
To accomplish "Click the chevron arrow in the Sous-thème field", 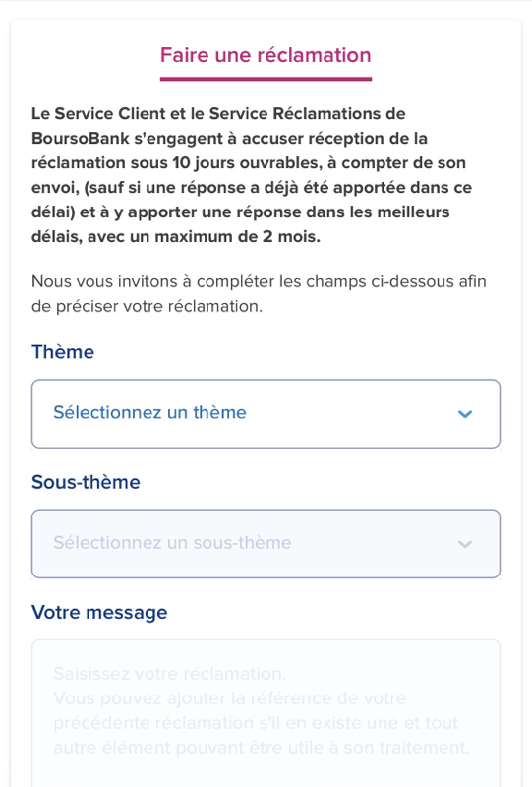I will click(x=465, y=544).
